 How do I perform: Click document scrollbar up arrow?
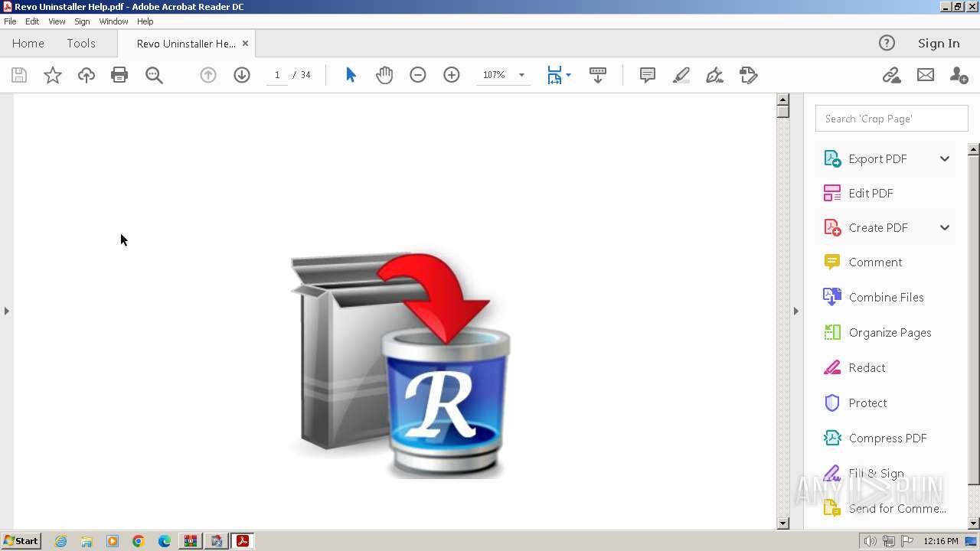coord(782,99)
